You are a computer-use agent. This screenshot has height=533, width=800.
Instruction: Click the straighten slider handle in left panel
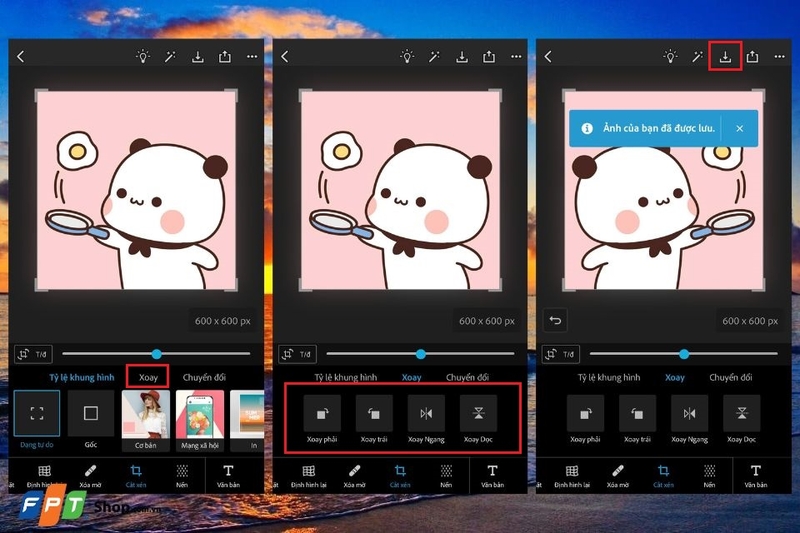click(157, 353)
